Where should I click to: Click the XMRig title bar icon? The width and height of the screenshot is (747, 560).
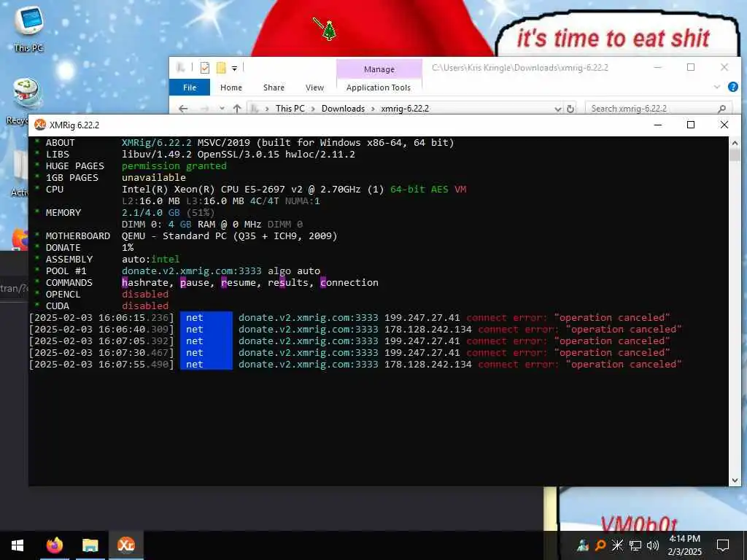pyautogui.click(x=40, y=125)
